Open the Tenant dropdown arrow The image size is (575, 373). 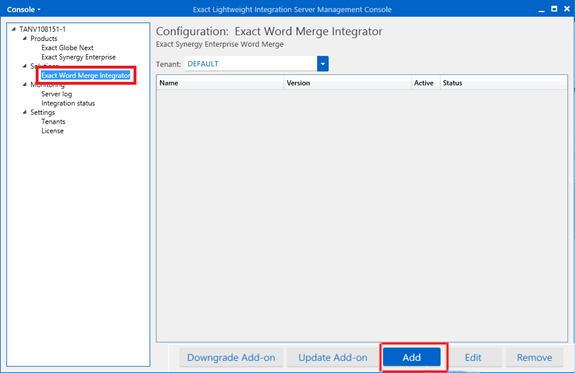tap(323, 64)
